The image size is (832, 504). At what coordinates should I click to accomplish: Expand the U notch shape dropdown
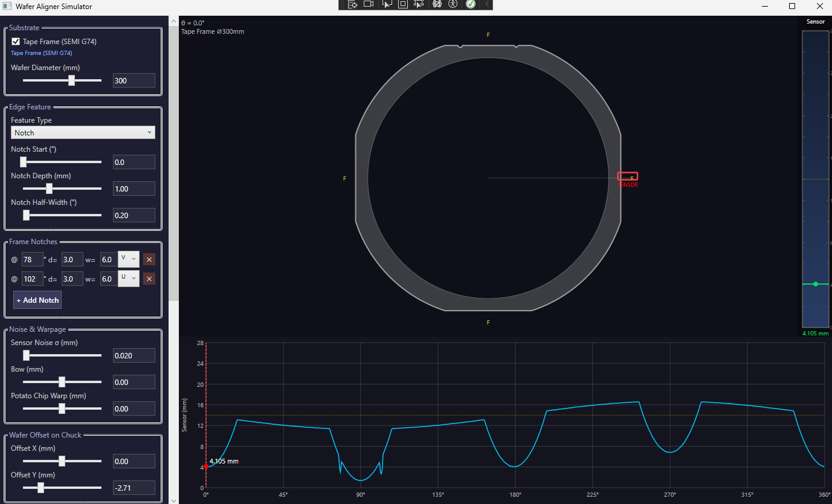(x=129, y=279)
